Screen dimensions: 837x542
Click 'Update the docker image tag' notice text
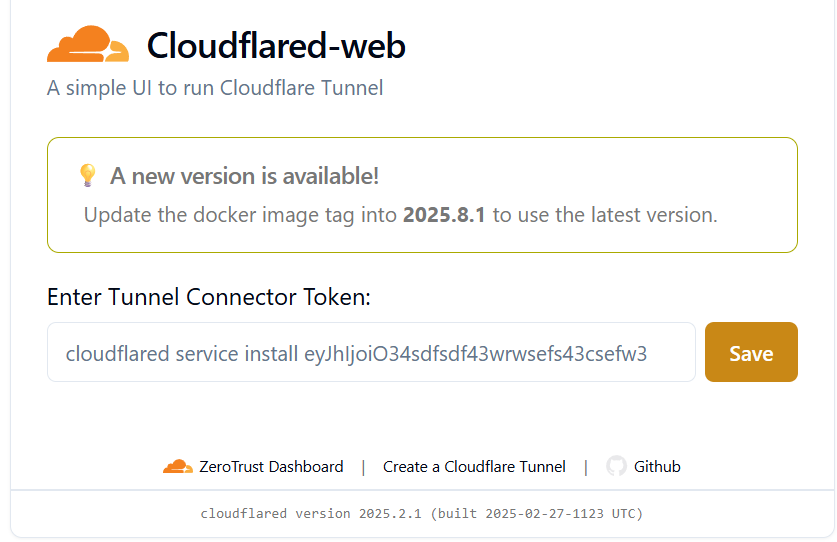[240, 215]
